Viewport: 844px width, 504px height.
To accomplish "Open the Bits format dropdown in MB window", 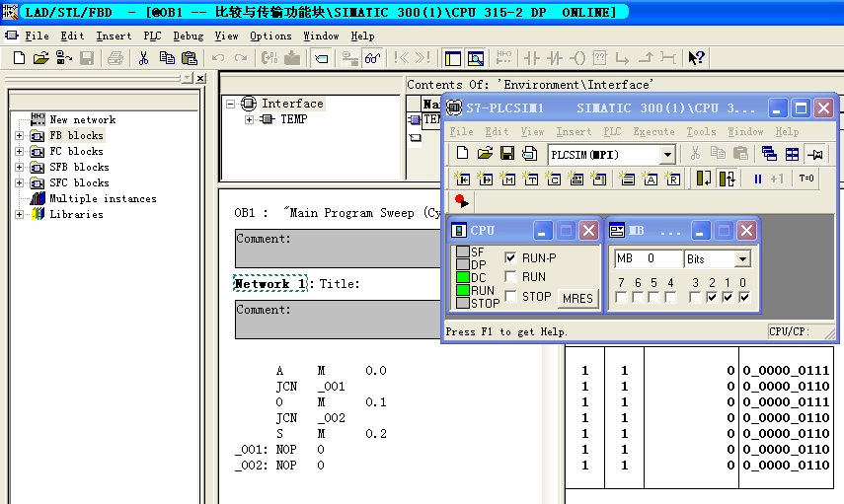I will pyautogui.click(x=742, y=259).
